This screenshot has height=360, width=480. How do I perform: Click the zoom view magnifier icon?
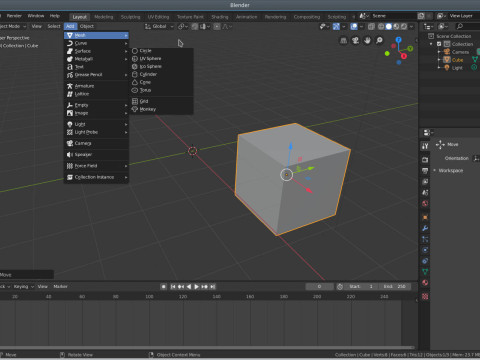click(379, 41)
